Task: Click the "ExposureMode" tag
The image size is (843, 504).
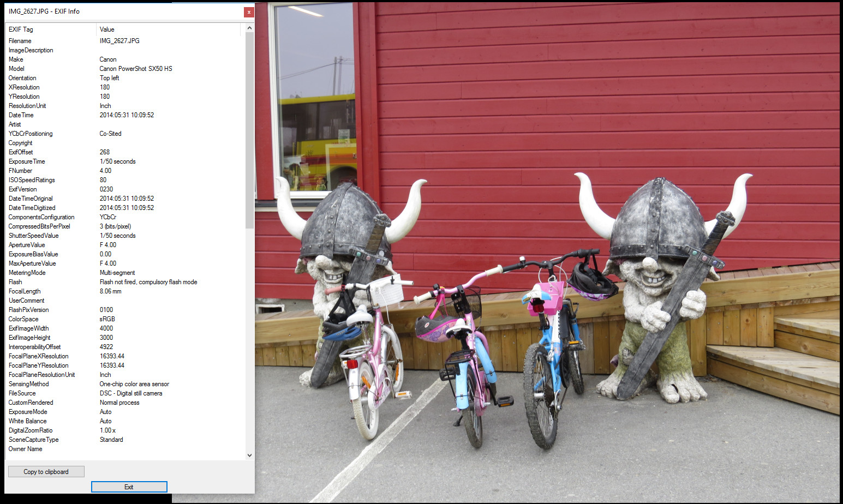Action: [x=28, y=412]
